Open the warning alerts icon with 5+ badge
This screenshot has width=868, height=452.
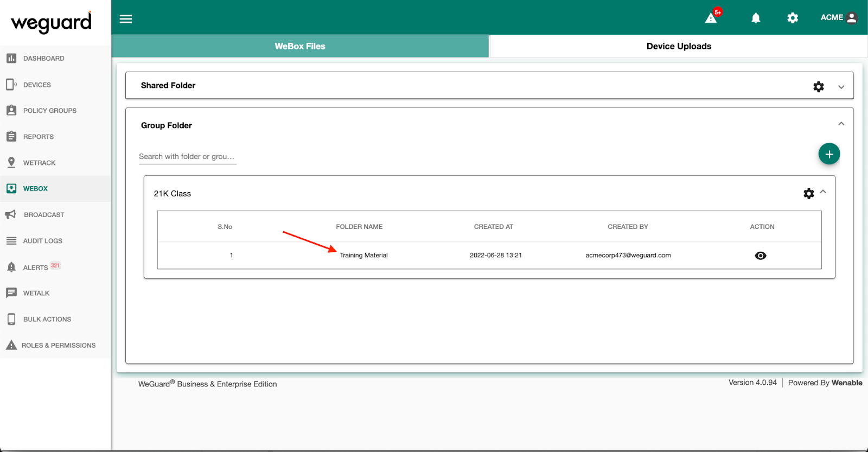pos(712,17)
